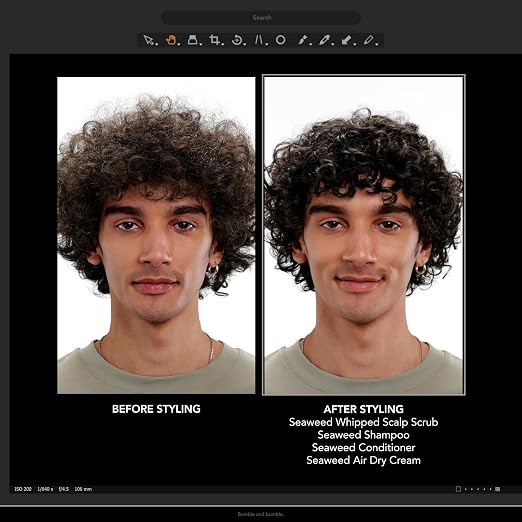Click Seaweed Whipped Scalp Scrub text

pos(363,422)
